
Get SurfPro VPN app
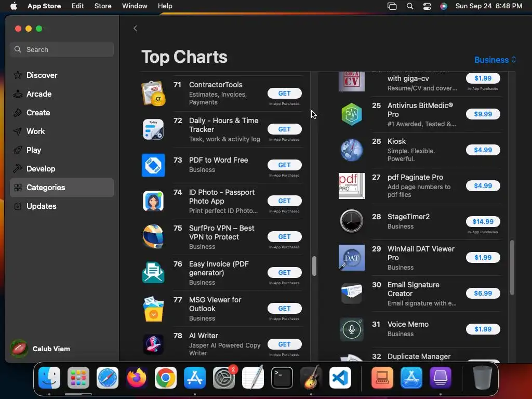pyautogui.click(x=284, y=236)
